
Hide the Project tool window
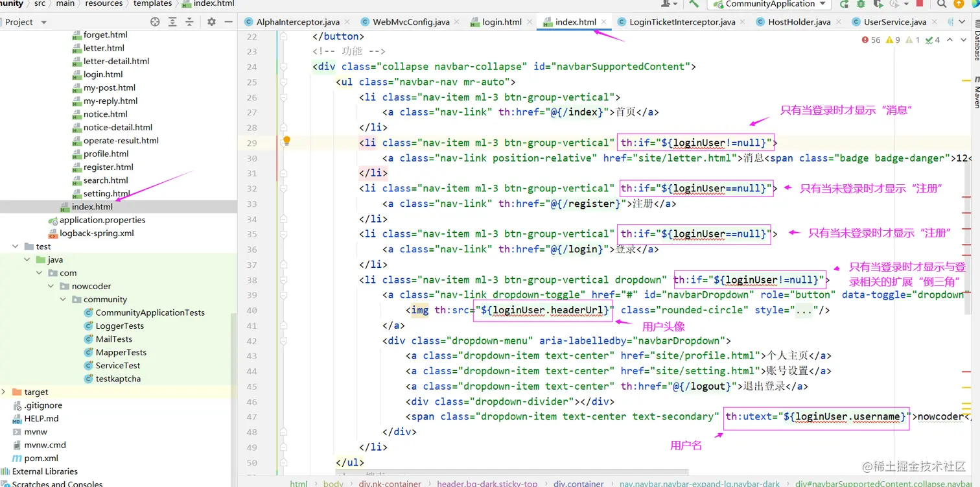[x=228, y=21]
